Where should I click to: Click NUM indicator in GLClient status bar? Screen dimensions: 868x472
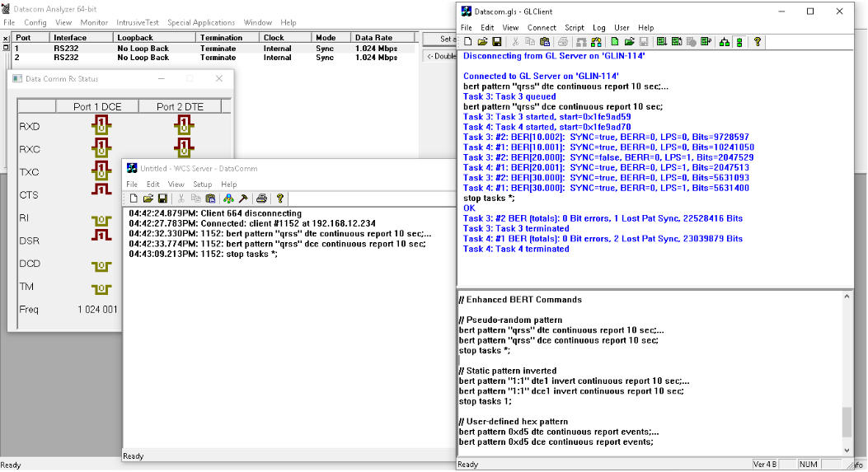tap(808, 465)
